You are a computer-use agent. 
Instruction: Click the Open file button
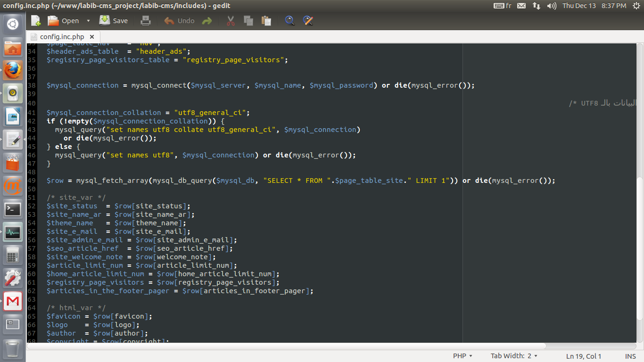coord(63,21)
